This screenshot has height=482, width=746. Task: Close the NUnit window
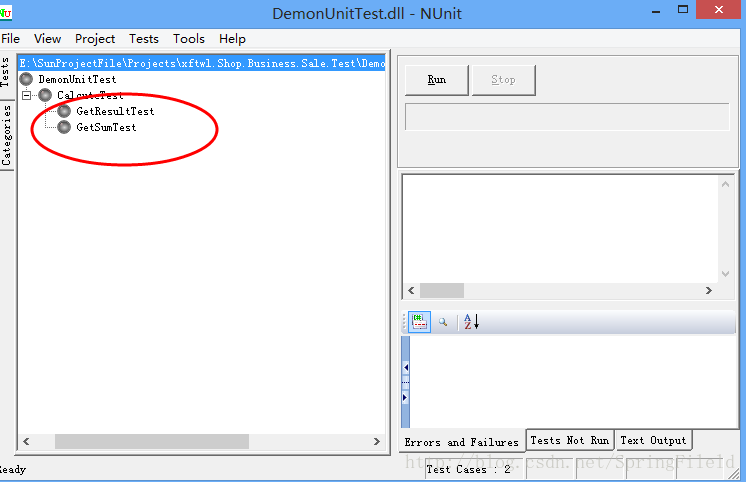(719, 10)
